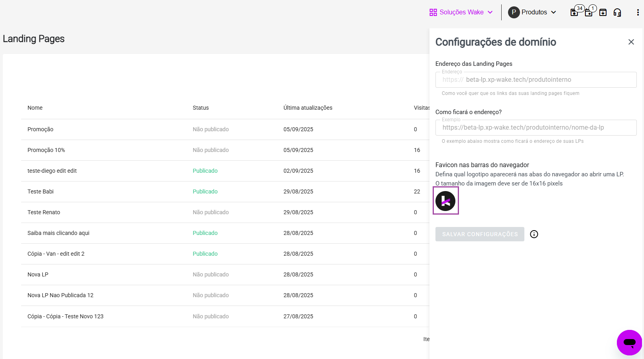Click the favicon image thumbnail
Screen dimensions: 644x359
coord(445,201)
